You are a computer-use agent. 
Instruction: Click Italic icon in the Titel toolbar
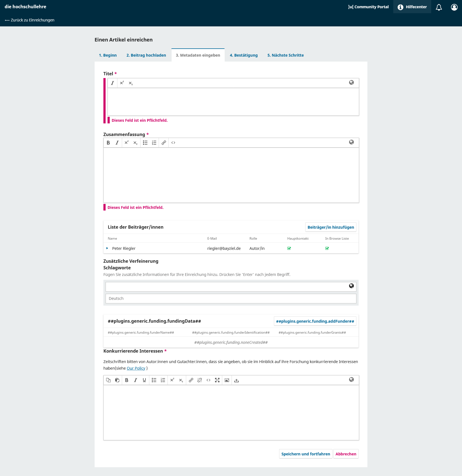pos(112,83)
